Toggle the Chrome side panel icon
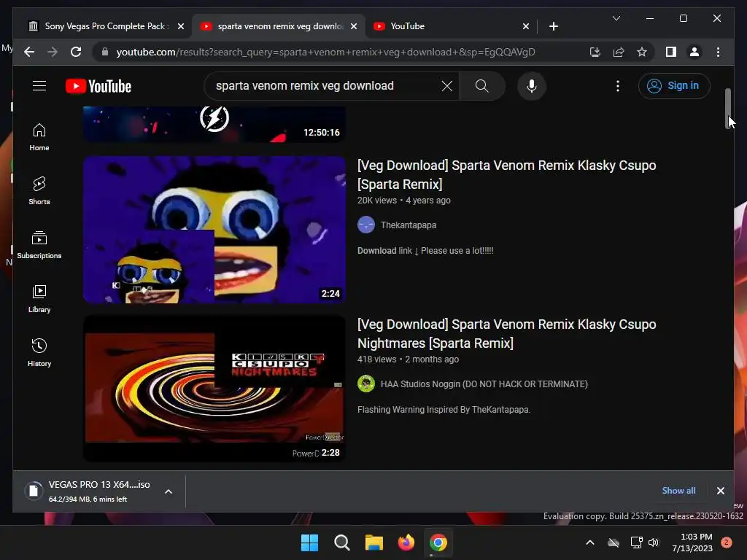Image resolution: width=747 pixels, height=560 pixels. pyautogui.click(x=671, y=52)
